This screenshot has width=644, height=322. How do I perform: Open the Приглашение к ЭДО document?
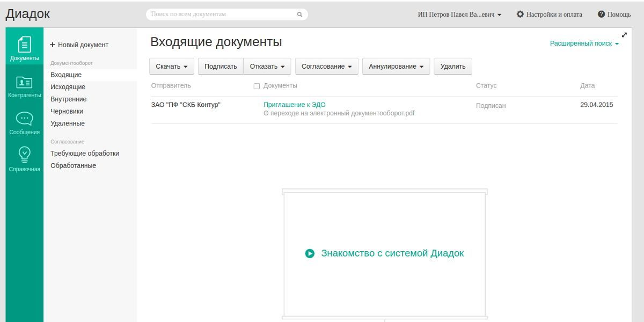pyautogui.click(x=295, y=105)
